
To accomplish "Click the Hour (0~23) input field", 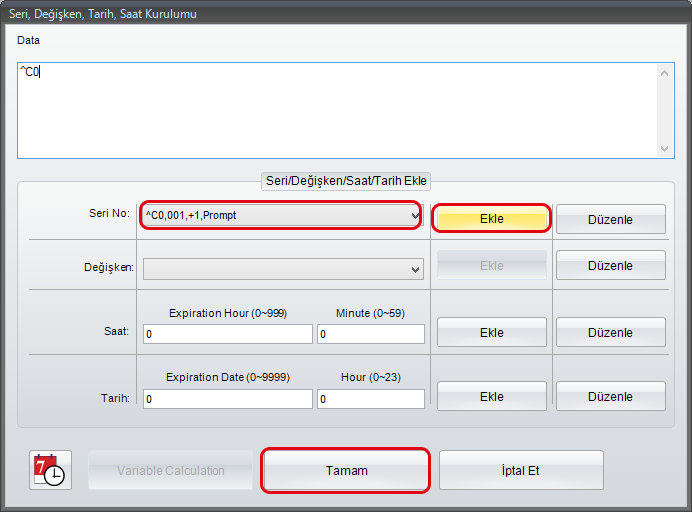I will click(x=370, y=399).
